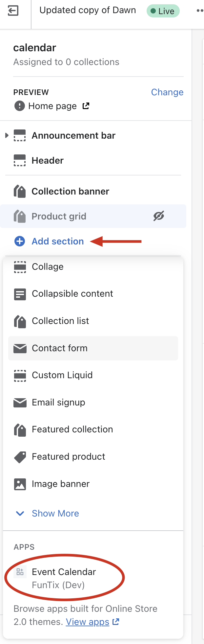
Task: Click the Email signup envelope icon
Action: point(20,402)
